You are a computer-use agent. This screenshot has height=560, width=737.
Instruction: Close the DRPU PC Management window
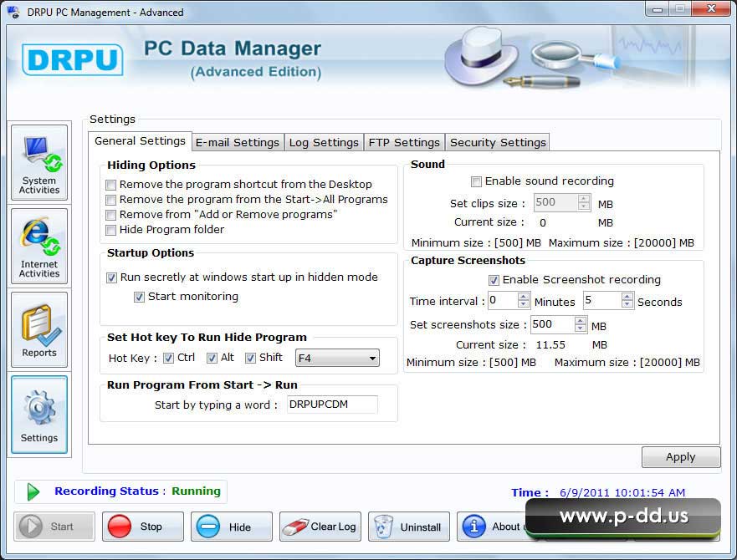pyautogui.click(x=711, y=9)
